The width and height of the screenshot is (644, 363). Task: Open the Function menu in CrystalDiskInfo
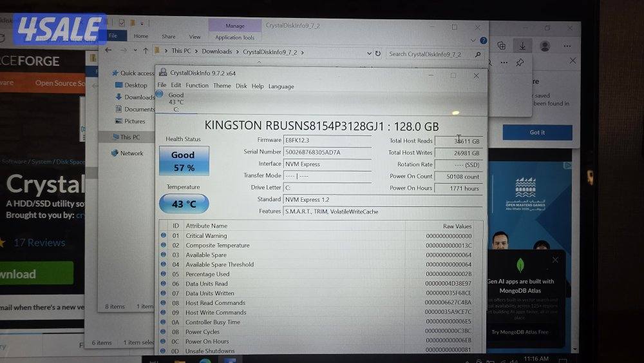point(197,86)
